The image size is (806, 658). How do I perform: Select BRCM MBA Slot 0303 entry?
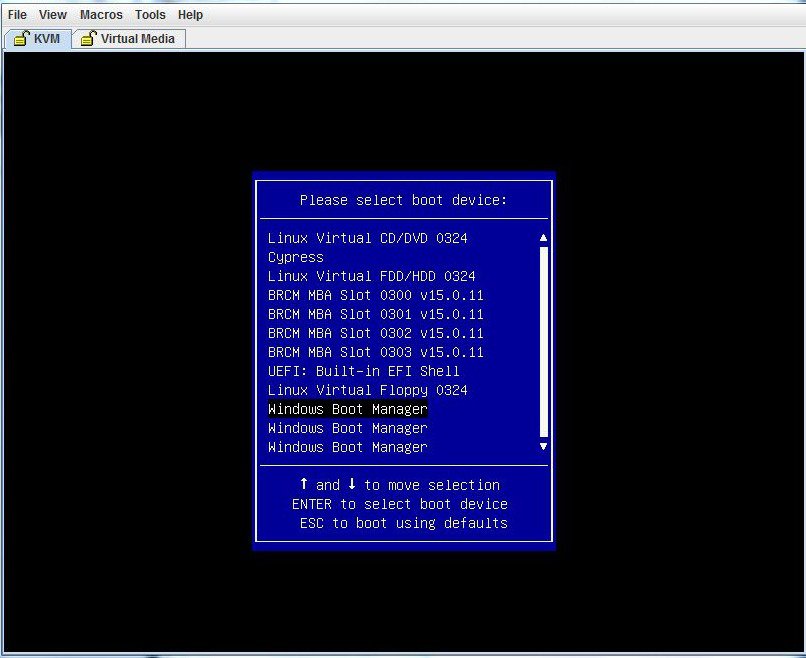coord(376,352)
